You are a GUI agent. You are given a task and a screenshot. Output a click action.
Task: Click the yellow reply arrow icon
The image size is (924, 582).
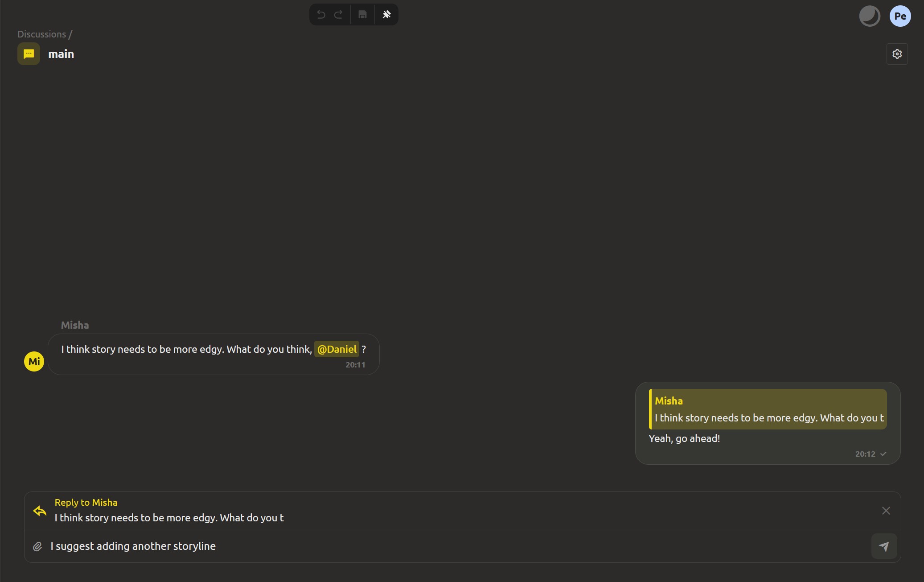(40, 511)
